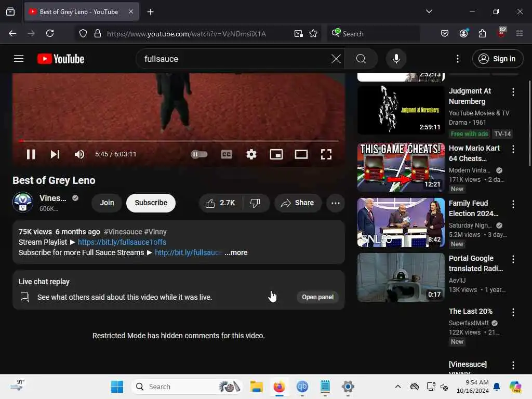Seek on the video progress bar
The width and height of the screenshot is (532, 399).
click(179, 140)
